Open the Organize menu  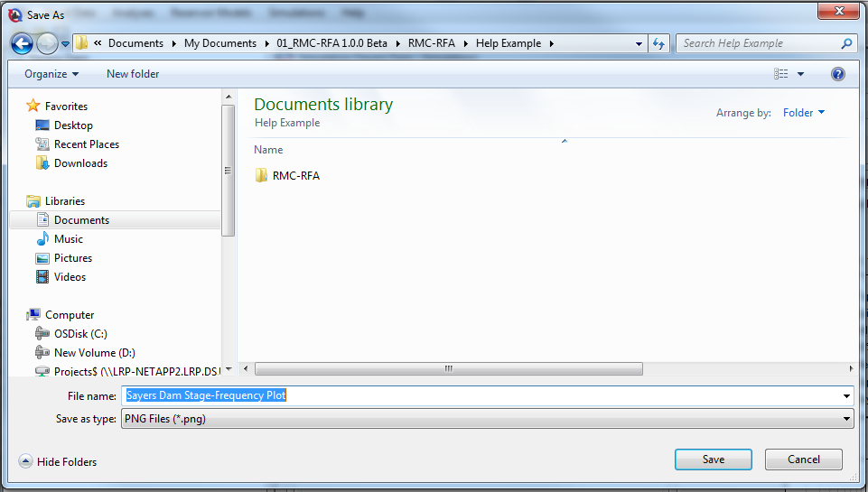[x=51, y=74]
